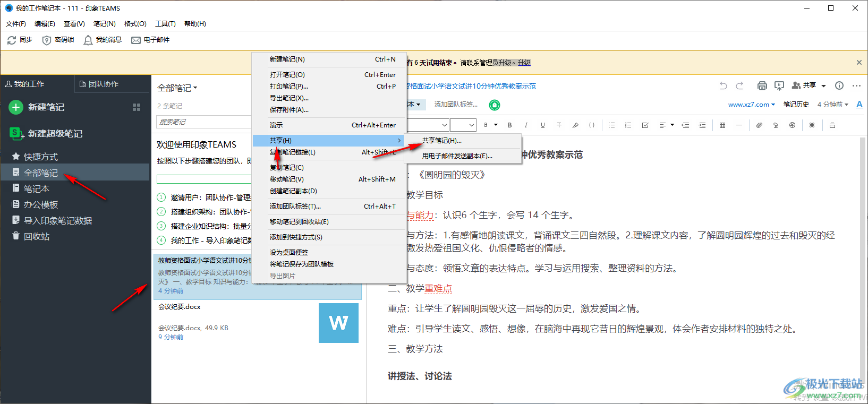
Task: Open the Share (共享) dropdown arrow
Action: click(x=823, y=85)
